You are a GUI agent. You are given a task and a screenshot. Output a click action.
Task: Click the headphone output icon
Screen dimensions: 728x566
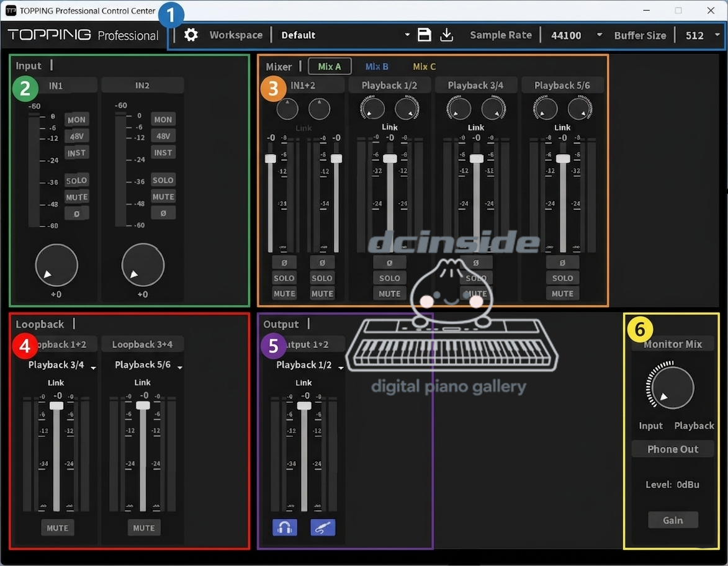(x=285, y=528)
